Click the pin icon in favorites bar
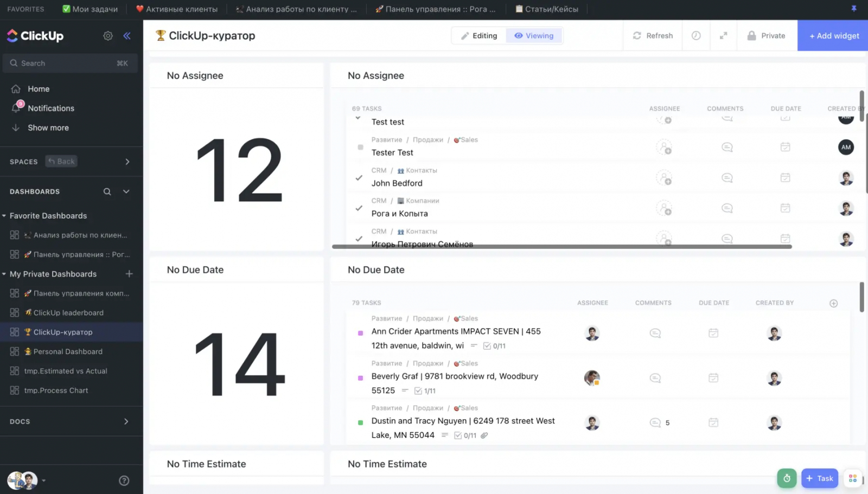Viewport: 868px width, 494px height. tap(853, 9)
